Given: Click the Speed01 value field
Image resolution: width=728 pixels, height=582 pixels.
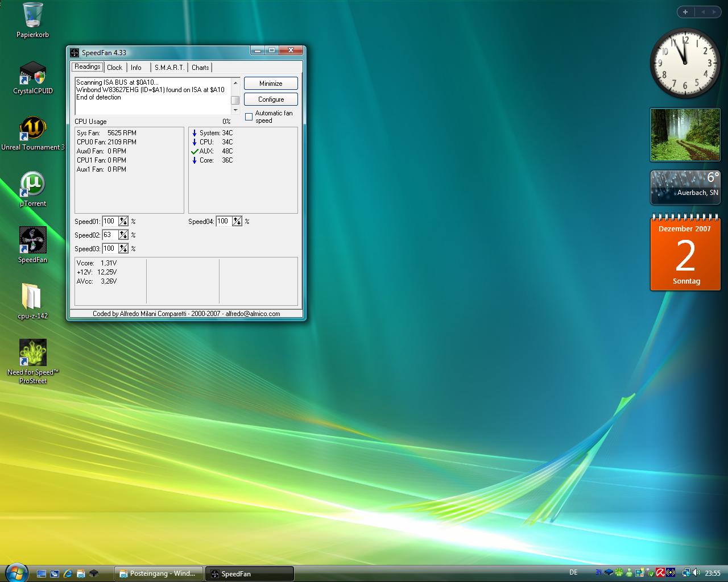Looking at the screenshot, I should (x=110, y=221).
